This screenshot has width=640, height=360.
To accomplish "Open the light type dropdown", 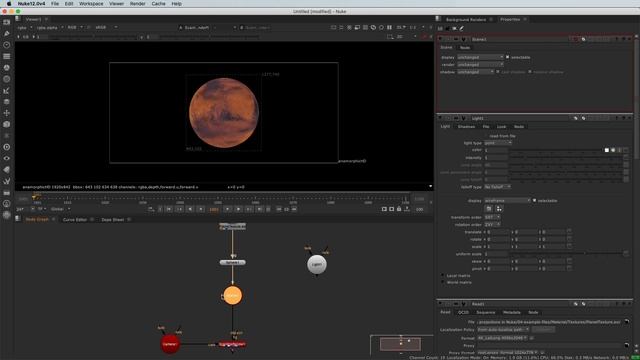I will point(498,143).
